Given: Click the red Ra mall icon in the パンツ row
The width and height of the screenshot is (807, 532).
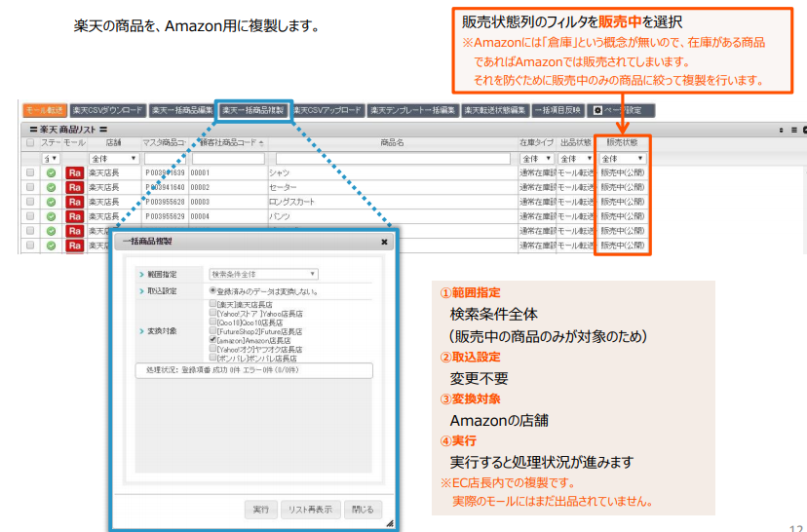Looking at the screenshot, I should pos(75,216).
